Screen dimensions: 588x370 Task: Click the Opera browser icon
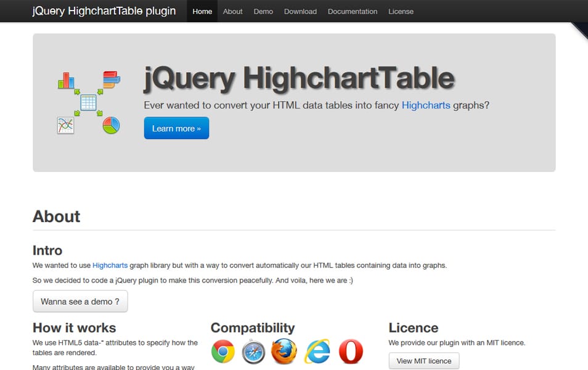tap(351, 351)
